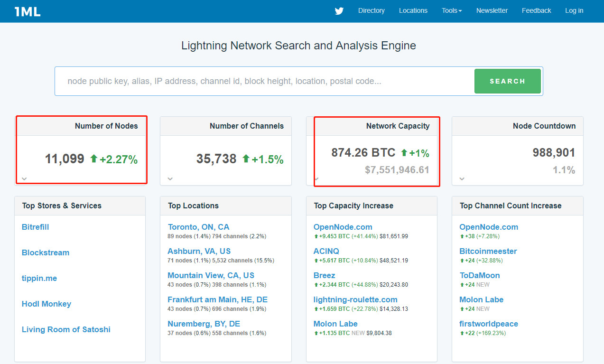Open the Feedback nav item
The width and height of the screenshot is (604, 364).
click(x=537, y=10)
